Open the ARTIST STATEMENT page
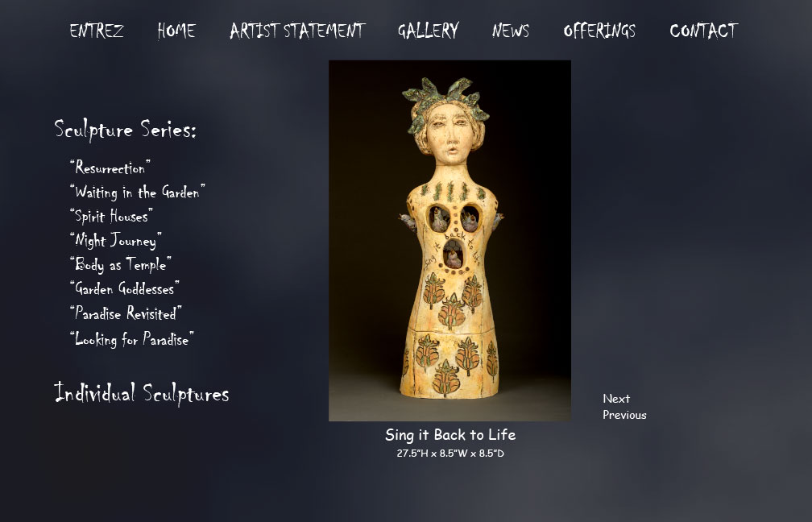This screenshot has height=522, width=812. point(298,31)
